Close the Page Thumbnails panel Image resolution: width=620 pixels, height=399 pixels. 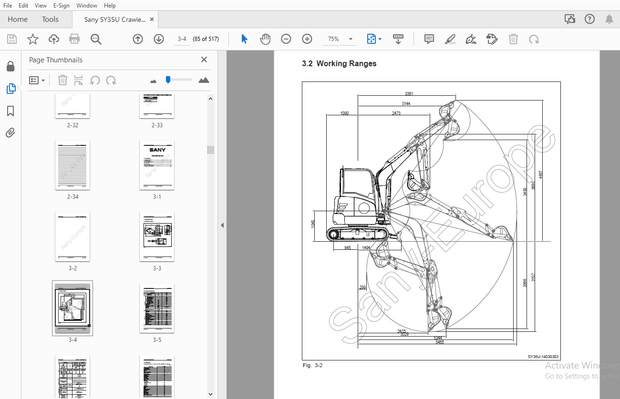(x=204, y=59)
